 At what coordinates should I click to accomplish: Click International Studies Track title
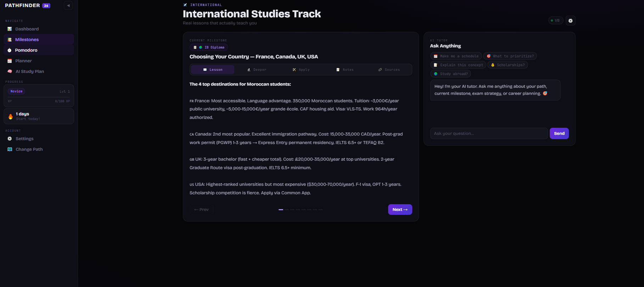(252, 14)
